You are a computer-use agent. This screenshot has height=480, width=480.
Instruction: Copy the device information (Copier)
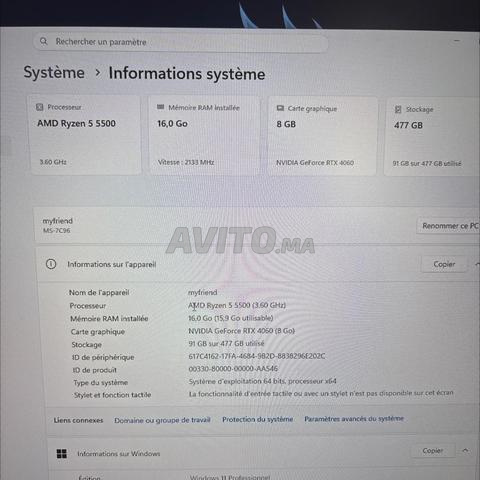coord(444,264)
